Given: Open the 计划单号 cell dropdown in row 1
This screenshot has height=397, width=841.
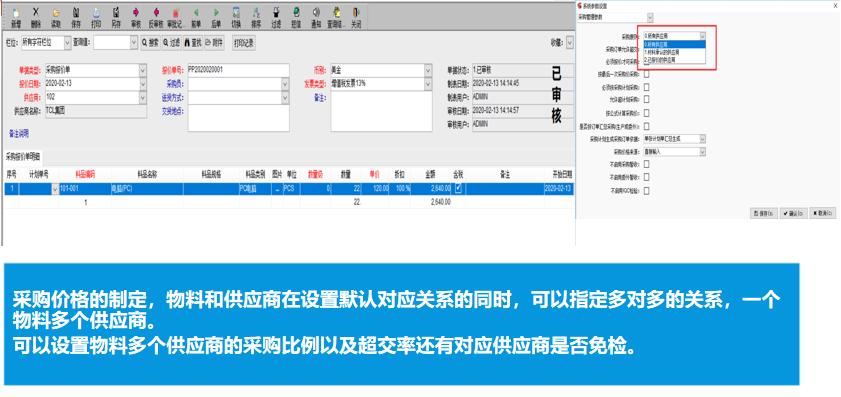Looking at the screenshot, I should [x=55, y=189].
